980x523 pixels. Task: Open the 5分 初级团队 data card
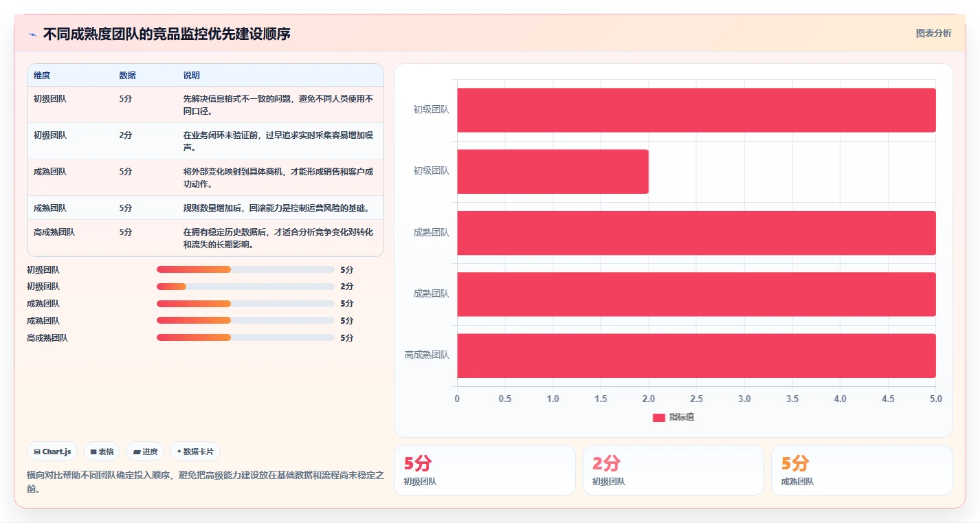click(485, 470)
